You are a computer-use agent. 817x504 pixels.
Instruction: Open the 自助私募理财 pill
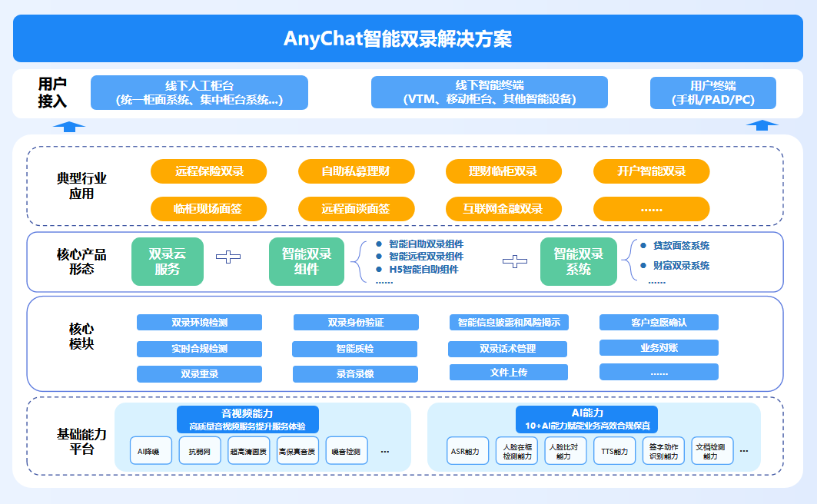357,171
